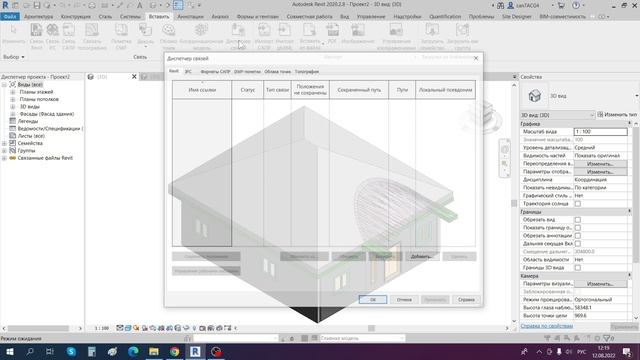Click the Добавить... button in dialog
The height and width of the screenshot is (360, 640).
coord(422,257)
